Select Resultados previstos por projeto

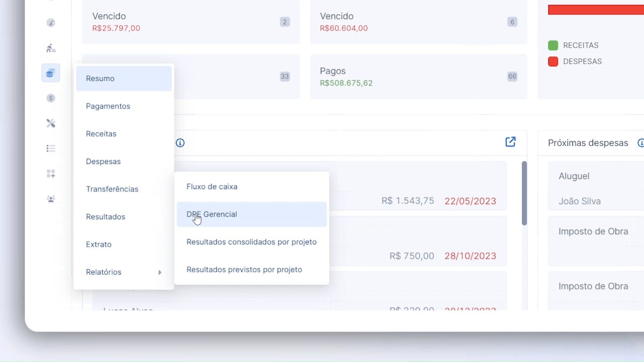[252, 269]
